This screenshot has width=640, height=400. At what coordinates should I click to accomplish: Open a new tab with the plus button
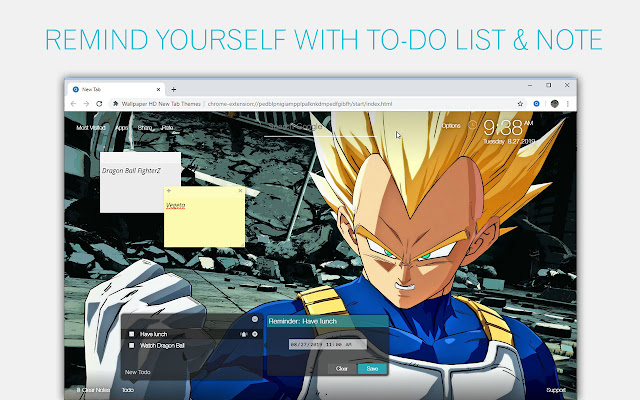(173, 89)
